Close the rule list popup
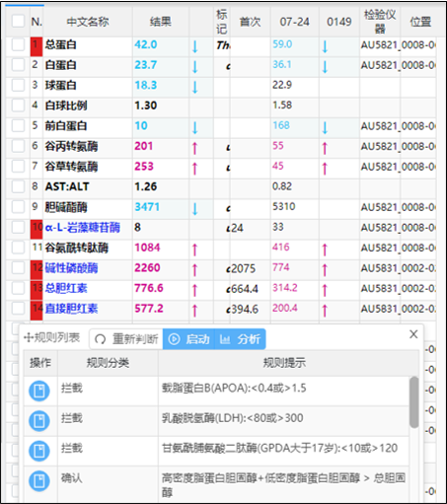The width and height of the screenshot is (447, 504). (413, 334)
